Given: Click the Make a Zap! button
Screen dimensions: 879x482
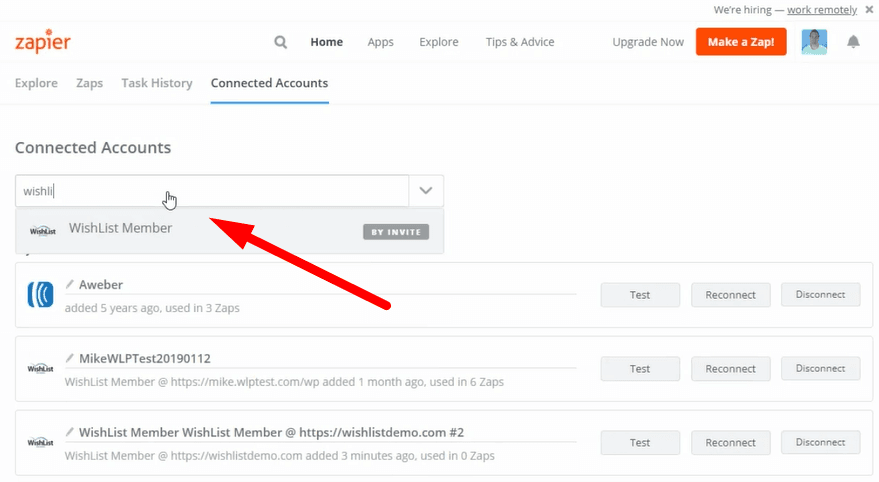Looking at the screenshot, I should [x=741, y=42].
